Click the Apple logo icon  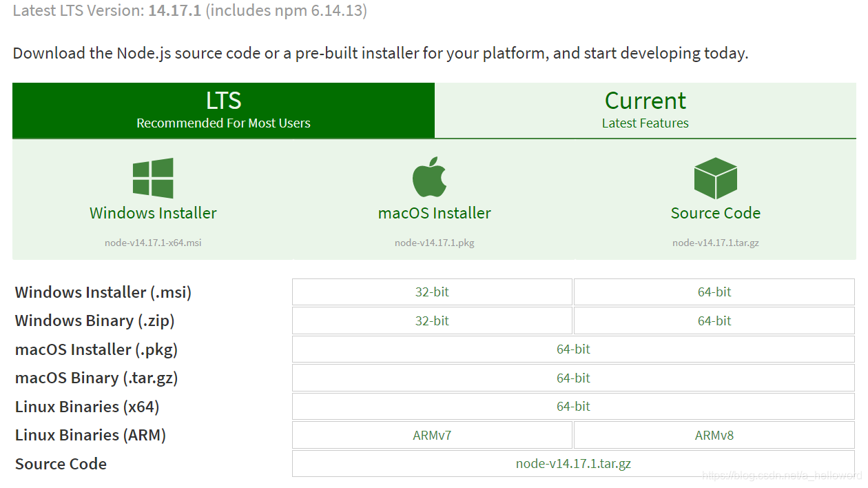430,177
